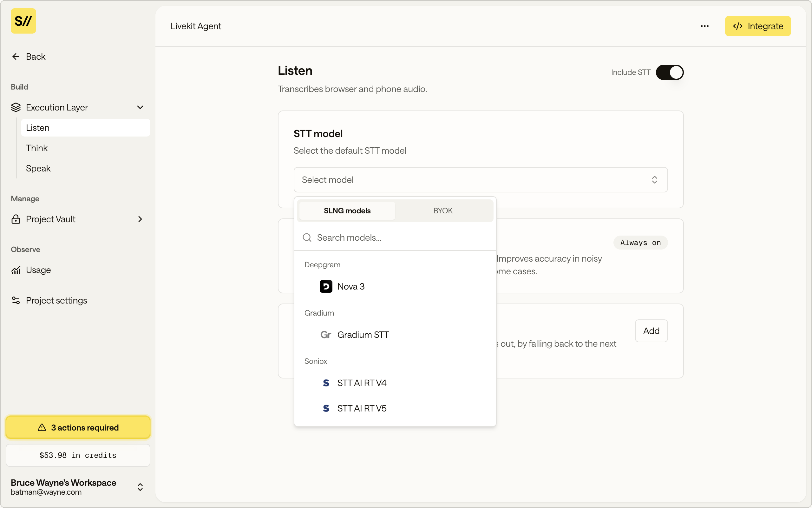The width and height of the screenshot is (812, 508).
Task: Select the Gradium STT model
Action: click(x=395, y=335)
